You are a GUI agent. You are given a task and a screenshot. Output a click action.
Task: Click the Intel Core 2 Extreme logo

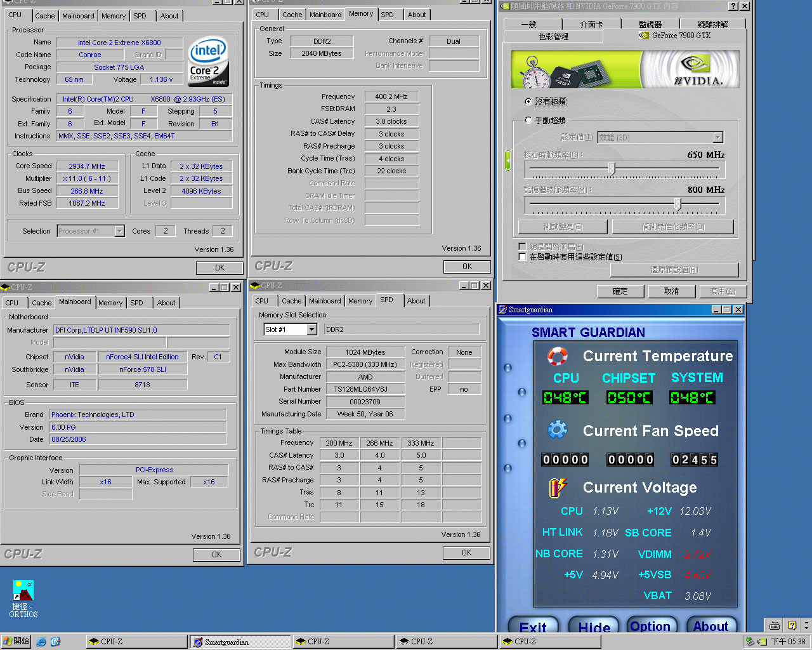coord(209,61)
